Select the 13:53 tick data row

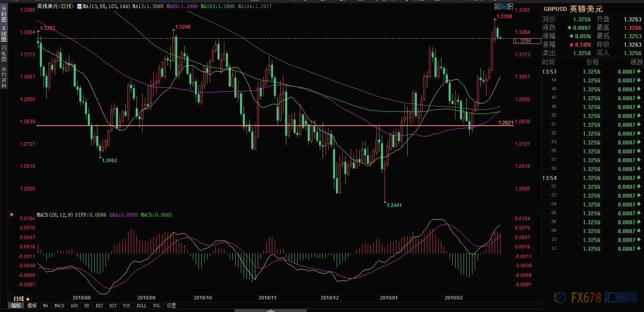coord(592,72)
